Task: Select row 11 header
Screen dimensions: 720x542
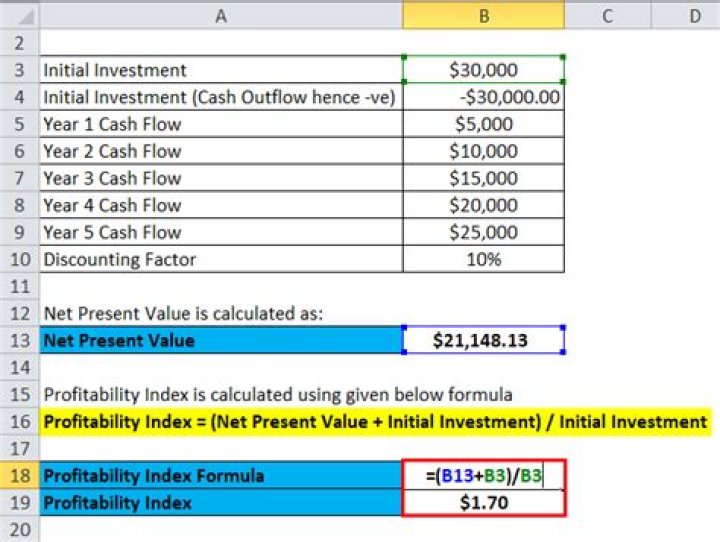Action: pyautogui.click(x=19, y=287)
